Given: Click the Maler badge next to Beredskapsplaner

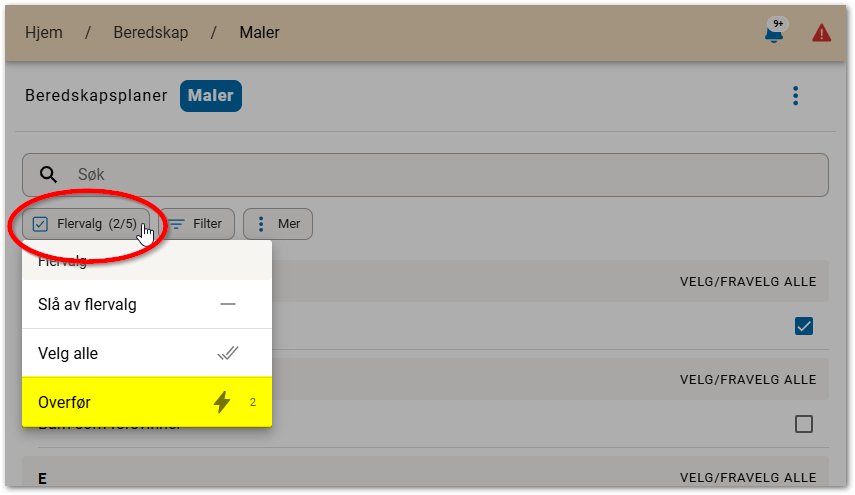Looking at the screenshot, I should pyautogui.click(x=211, y=96).
